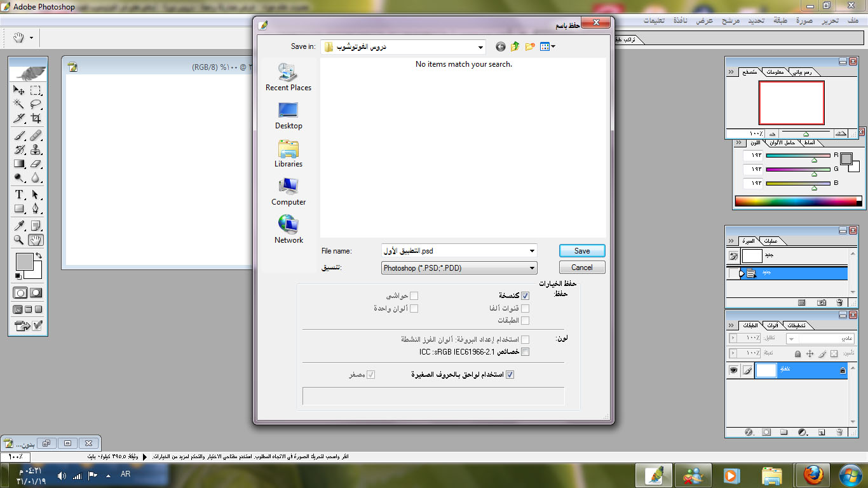Click the Cancel button
Viewport: 868px width, 488px height.
(x=582, y=268)
